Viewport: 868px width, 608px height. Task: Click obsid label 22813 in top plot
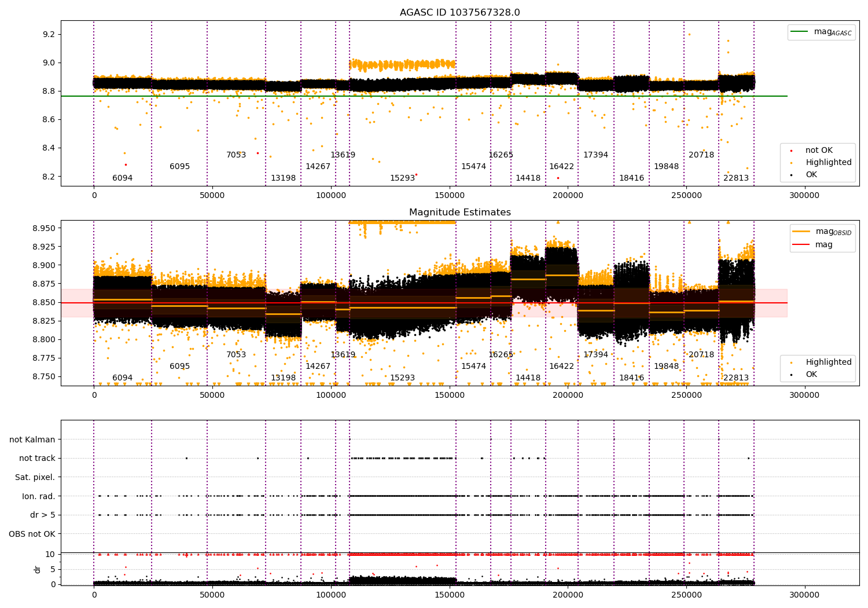(x=736, y=178)
